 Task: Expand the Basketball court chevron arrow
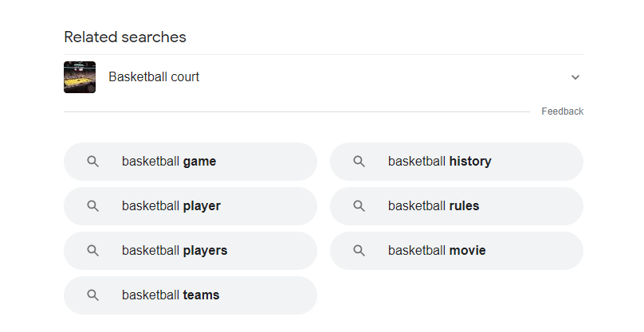coord(575,77)
